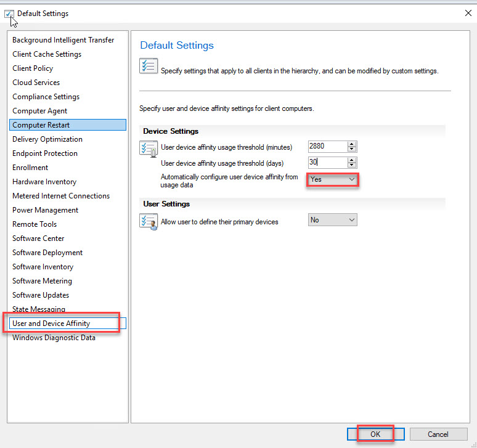Screen dimensions: 477x448
Task: Decrease the usage threshold minutes spinner
Action: coord(352,150)
